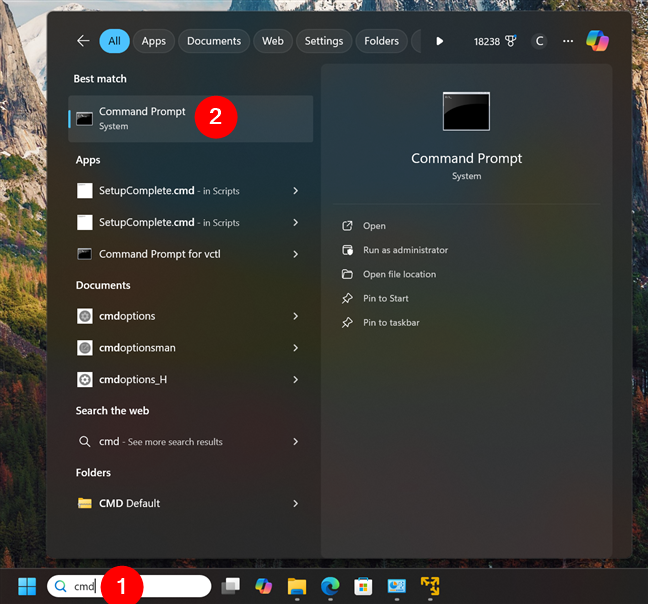The image size is (648, 604).
Task: Expand the CMD Default folder chevron
Action: [x=295, y=503]
